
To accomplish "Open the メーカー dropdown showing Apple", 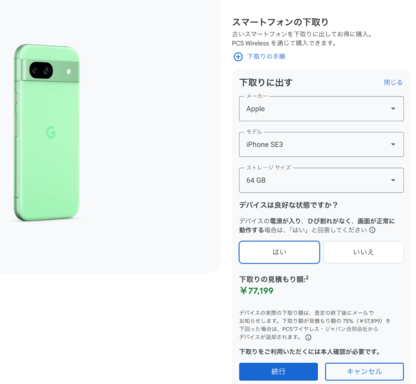I will [321, 109].
